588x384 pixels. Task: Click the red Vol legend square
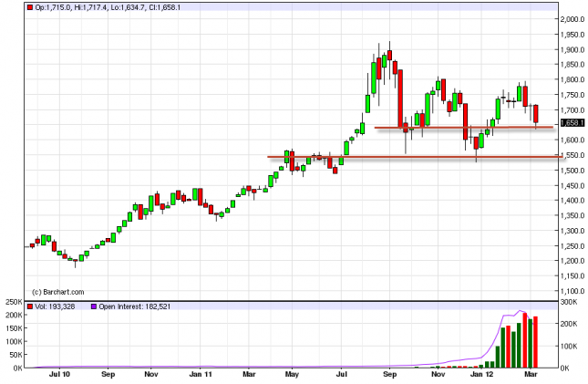30,306
